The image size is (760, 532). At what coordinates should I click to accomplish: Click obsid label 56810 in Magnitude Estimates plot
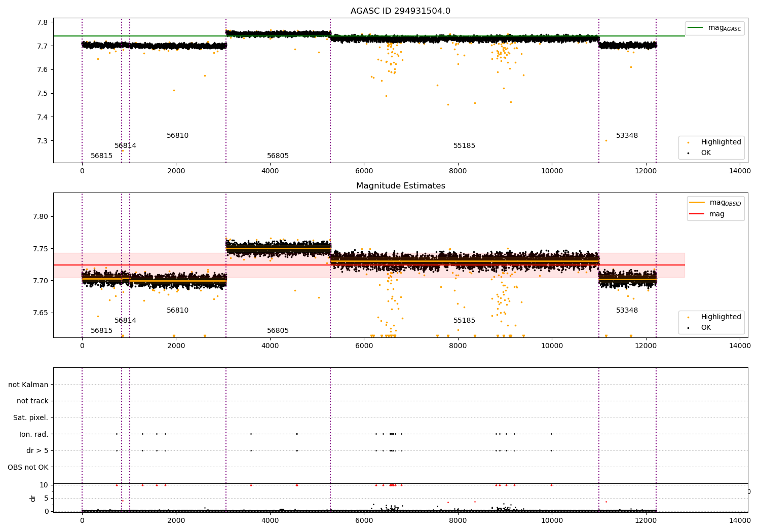[177, 311]
